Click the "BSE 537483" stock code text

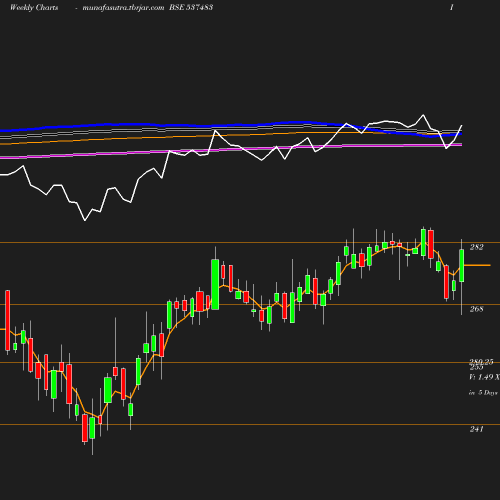click(191, 7)
